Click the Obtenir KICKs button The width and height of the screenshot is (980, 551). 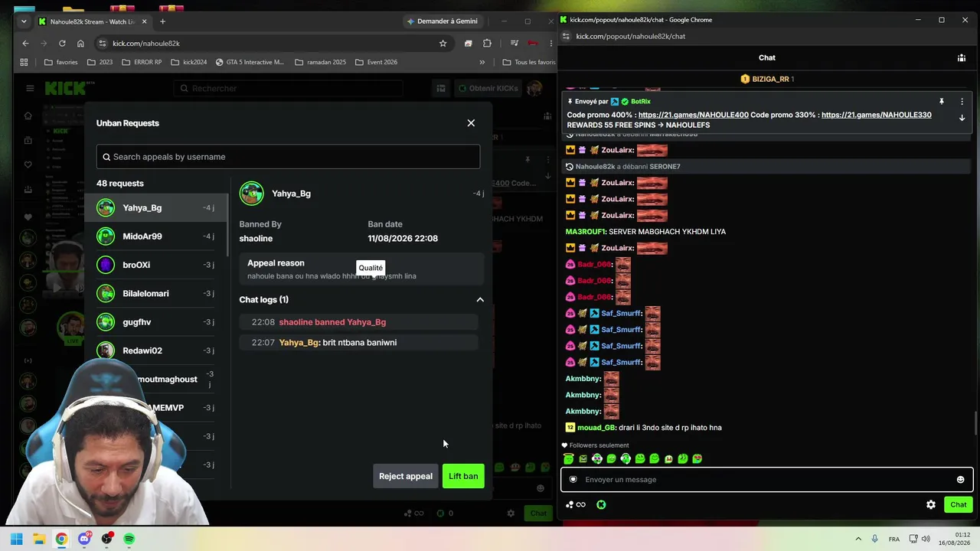pyautogui.click(x=488, y=89)
